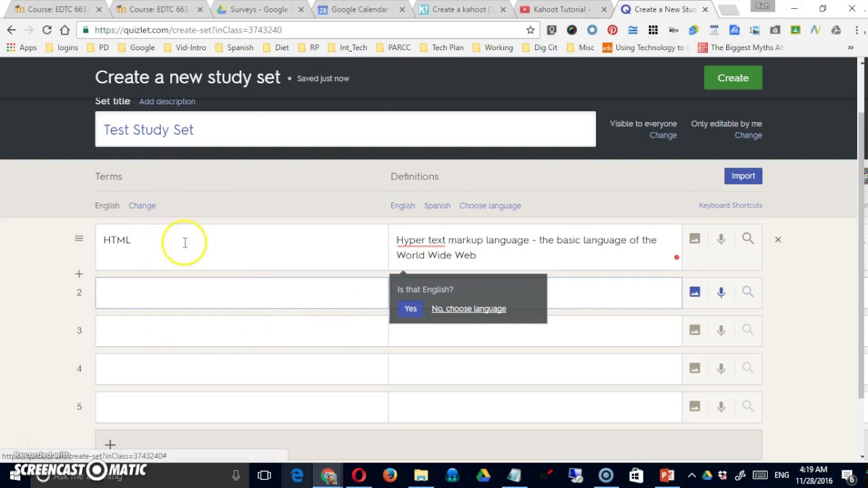Viewport: 868px width, 488px height.
Task: Click No, choose language link
Action: click(469, 308)
